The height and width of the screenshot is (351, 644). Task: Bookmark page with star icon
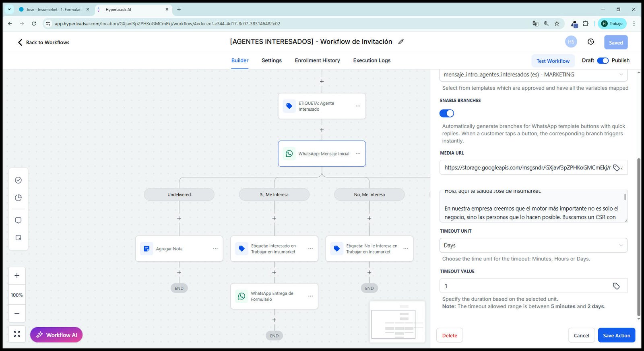(x=557, y=24)
